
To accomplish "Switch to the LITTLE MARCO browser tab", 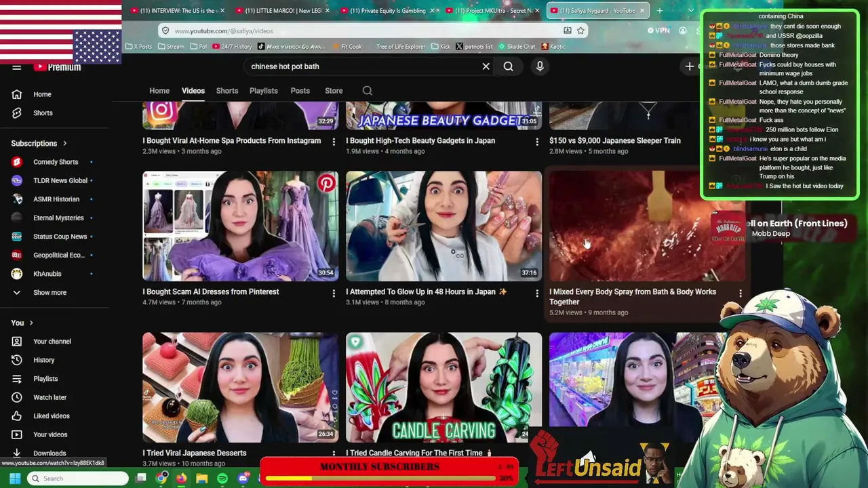I will pos(282,11).
